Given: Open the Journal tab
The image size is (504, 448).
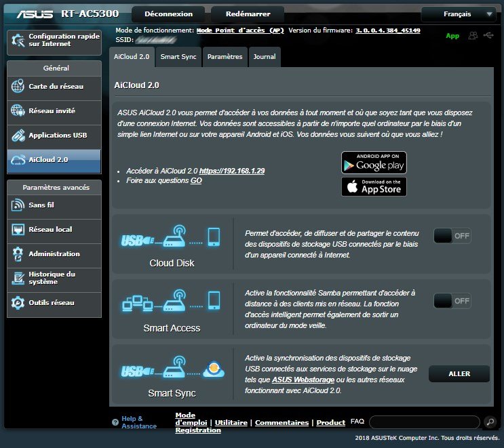Looking at the screenshot, I should coord(265,57).
